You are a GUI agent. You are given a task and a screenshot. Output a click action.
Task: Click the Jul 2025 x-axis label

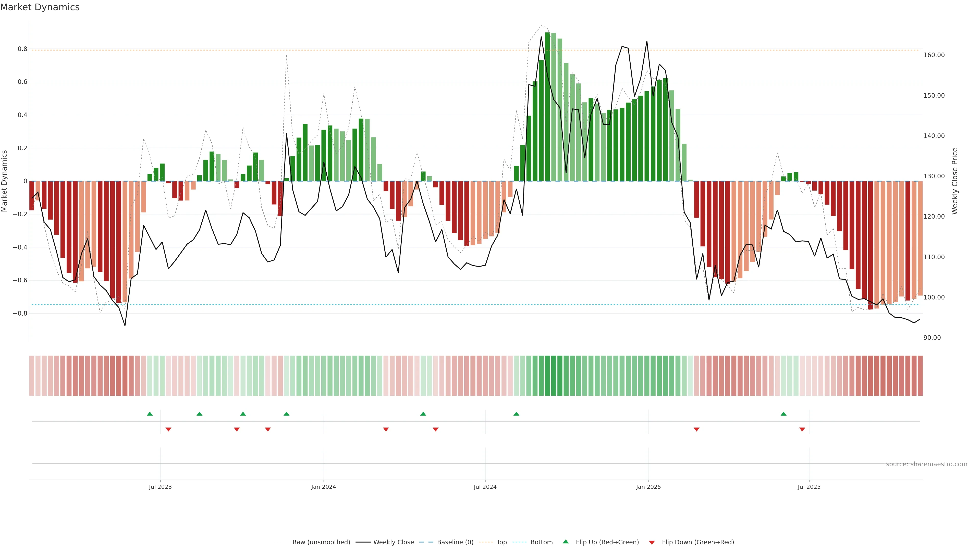click(x=809, y=487)
